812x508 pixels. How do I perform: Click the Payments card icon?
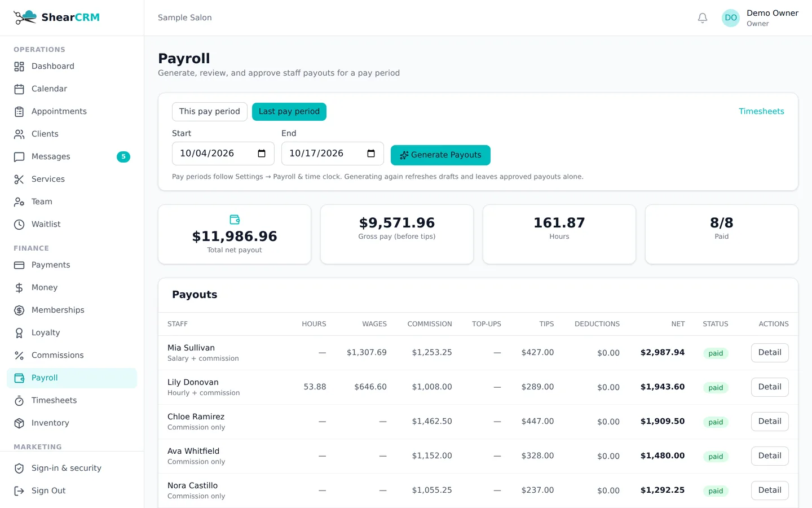pyautogui.click(x=19, y=265)
